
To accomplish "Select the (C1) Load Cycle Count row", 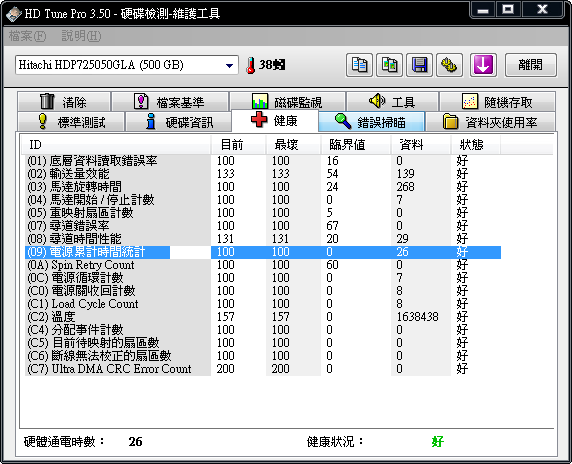I will 263,304.
